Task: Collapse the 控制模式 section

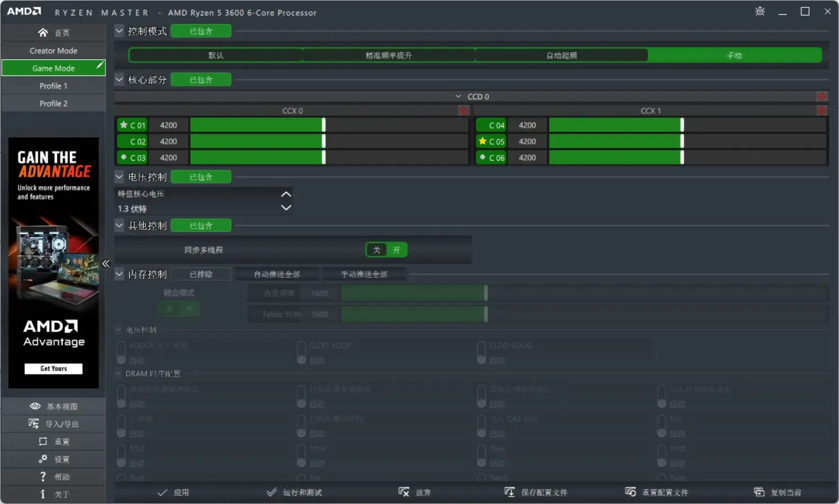Action: 119,31
